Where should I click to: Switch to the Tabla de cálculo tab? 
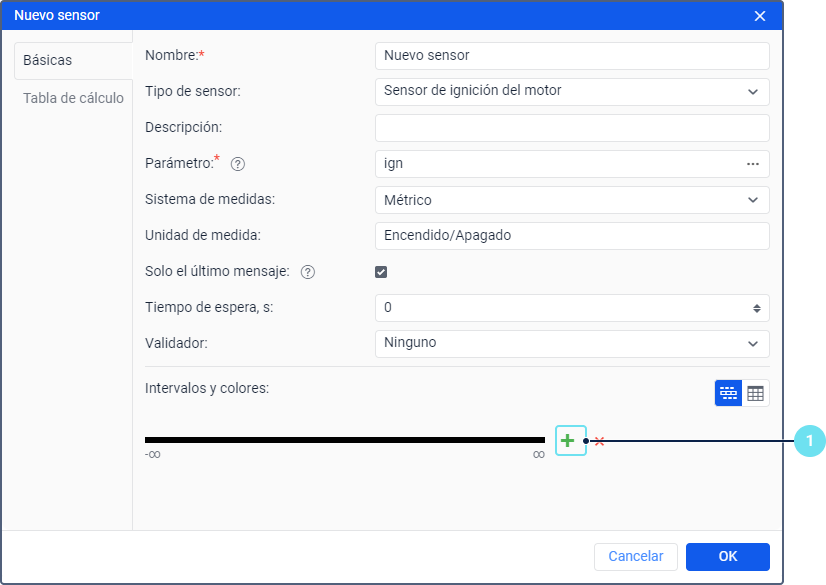(x=73, y=98)
